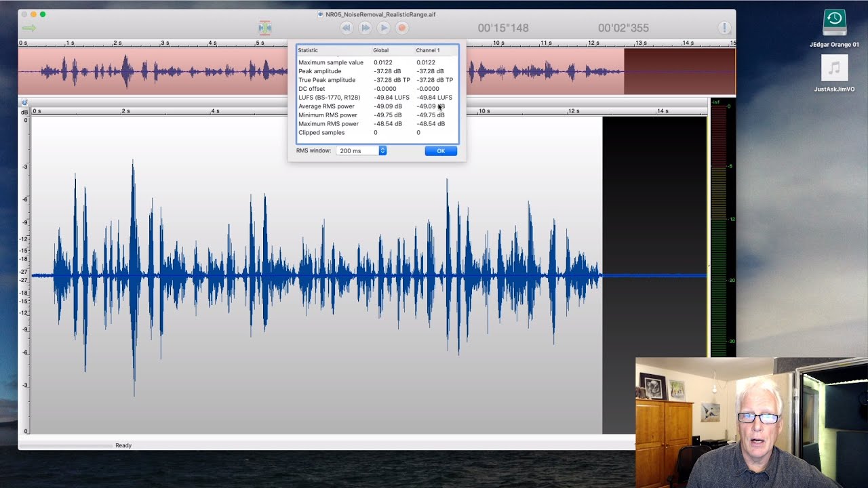Click the 00'15"148 duration time display
This screenshot has width=868, height=488.
503,28
